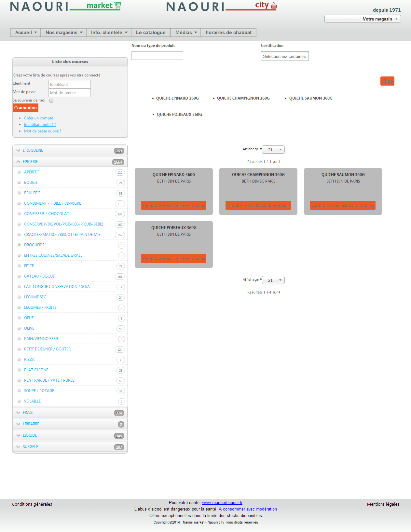Open Conditions générales in footer
The height and width of the screenshot is (532, 411).
pyautogui.click(x=32, y=504)
